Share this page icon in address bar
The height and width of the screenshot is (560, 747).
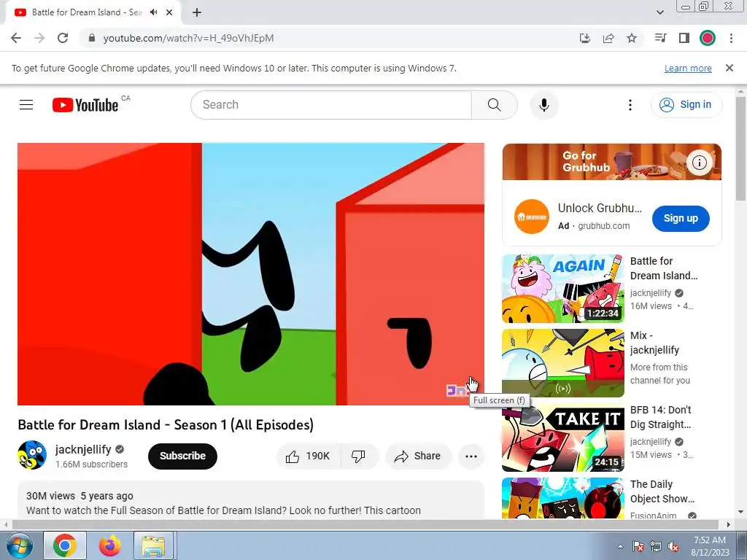[x=608, y=38]
